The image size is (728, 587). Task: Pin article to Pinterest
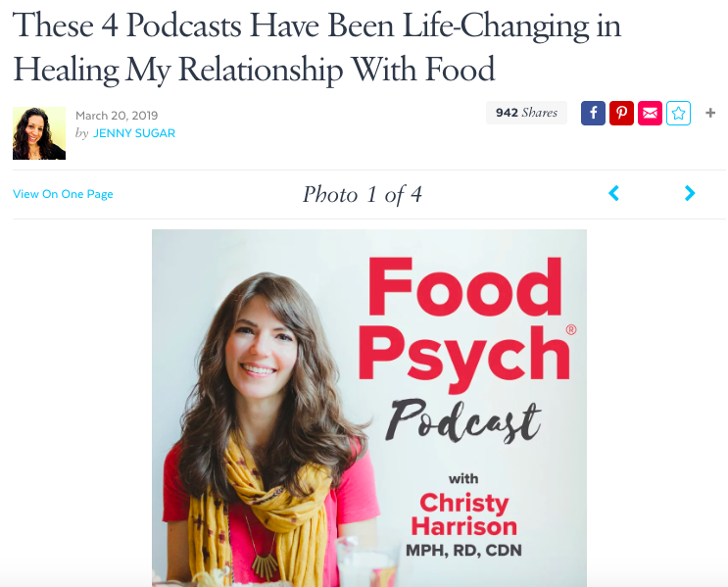pyautogui.click(x=621, y=113)
